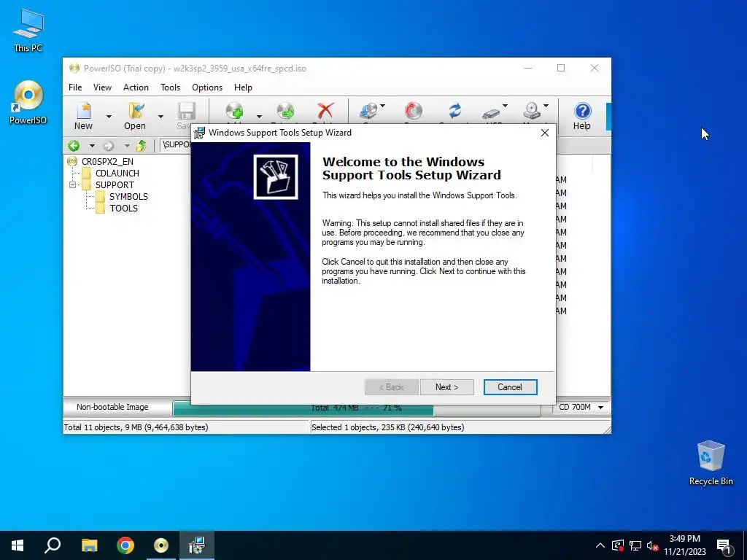This screenshot has width=747, height=560.
Task: Open the CD 700M media size dropdown
Action: pyautogui.click(x=601, y=407)
